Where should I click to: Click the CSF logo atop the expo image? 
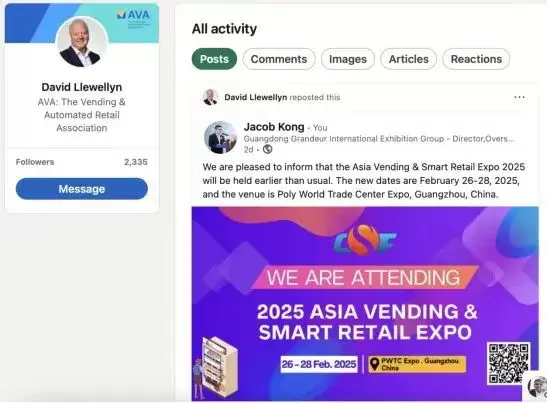click(365, 240)
